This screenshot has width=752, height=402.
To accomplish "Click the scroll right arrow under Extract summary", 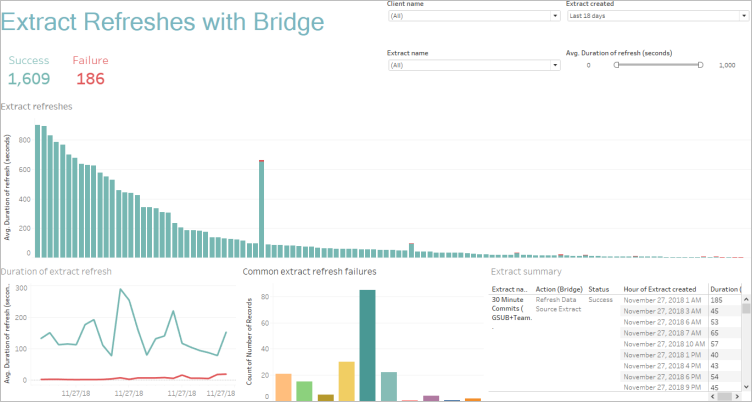I will [x=736, y=397].
